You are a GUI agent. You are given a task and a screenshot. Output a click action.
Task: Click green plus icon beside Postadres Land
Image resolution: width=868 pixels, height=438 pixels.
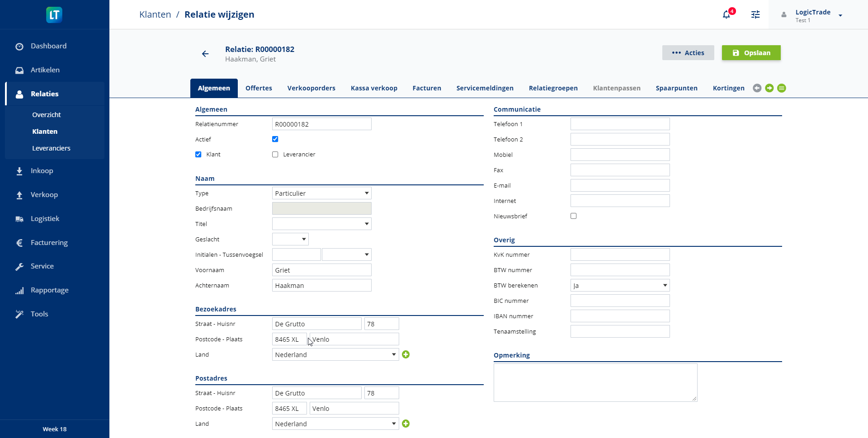pyautogui.click(x=406, y=424)
